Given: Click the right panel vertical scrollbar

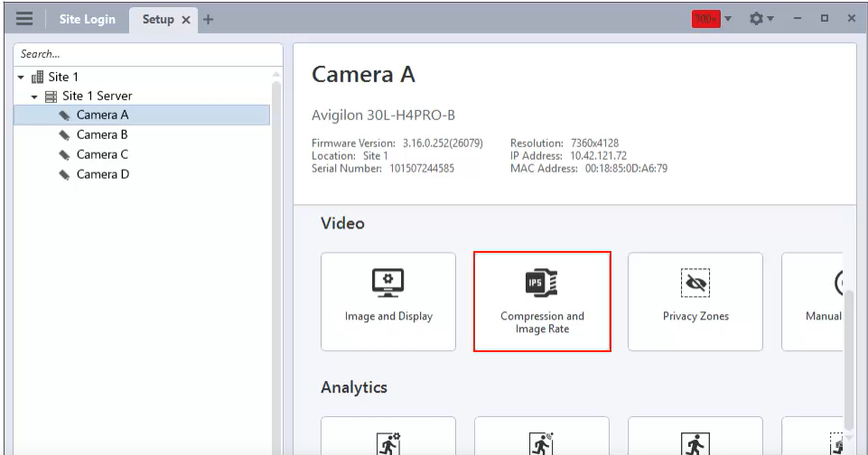Looking at the screenshot, I should 849,360.
